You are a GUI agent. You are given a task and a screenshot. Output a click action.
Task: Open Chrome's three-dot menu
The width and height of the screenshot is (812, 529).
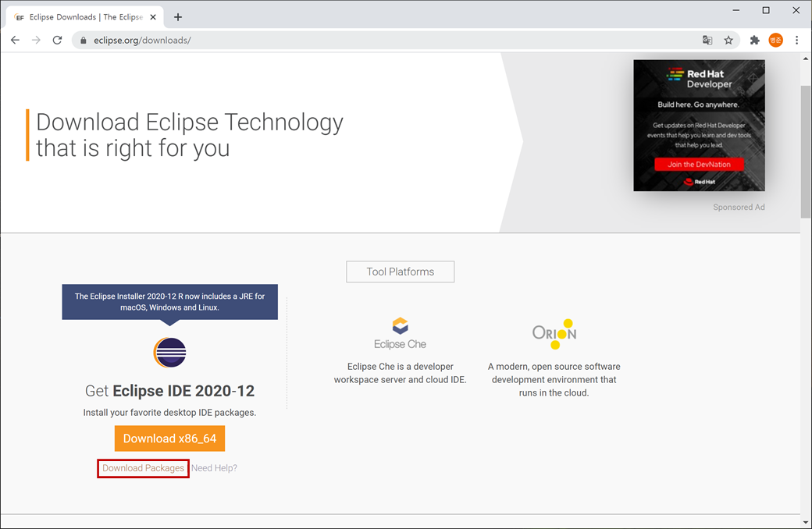(x=797, y=41)
